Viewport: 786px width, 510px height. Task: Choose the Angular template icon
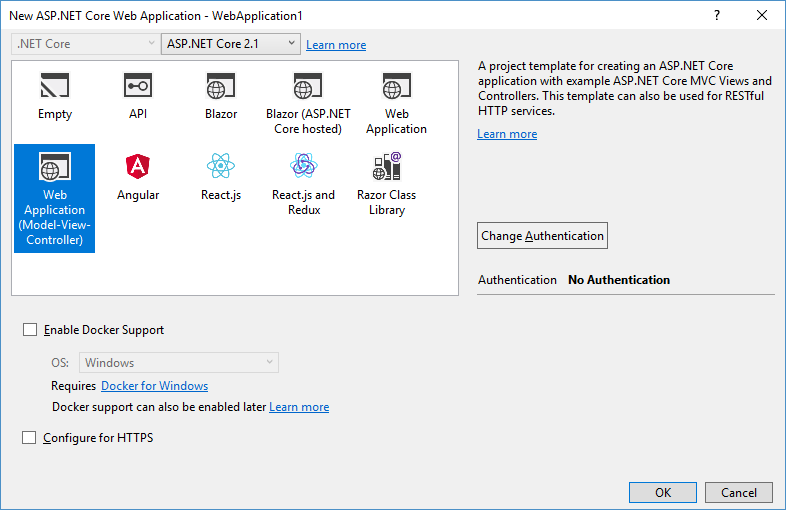click(138, 166)
